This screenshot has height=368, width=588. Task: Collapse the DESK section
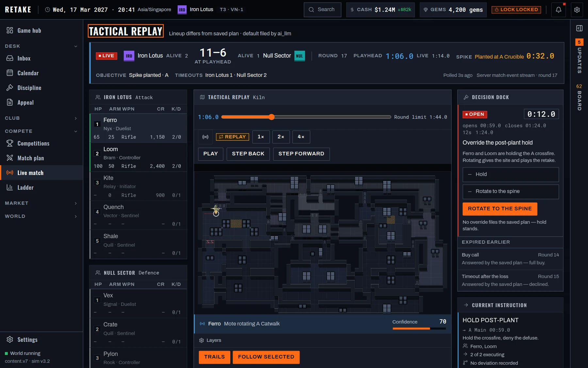click(41, 46)
